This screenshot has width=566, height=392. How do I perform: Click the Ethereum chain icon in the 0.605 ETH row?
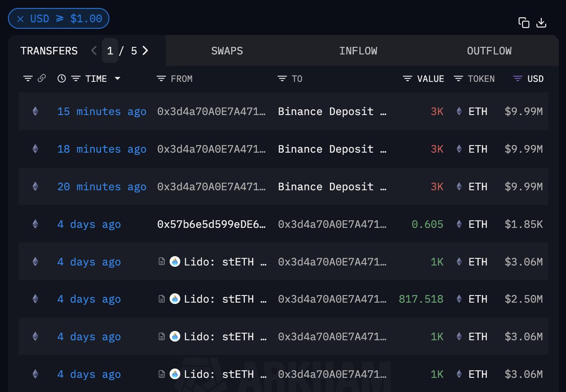coord(35,224)
